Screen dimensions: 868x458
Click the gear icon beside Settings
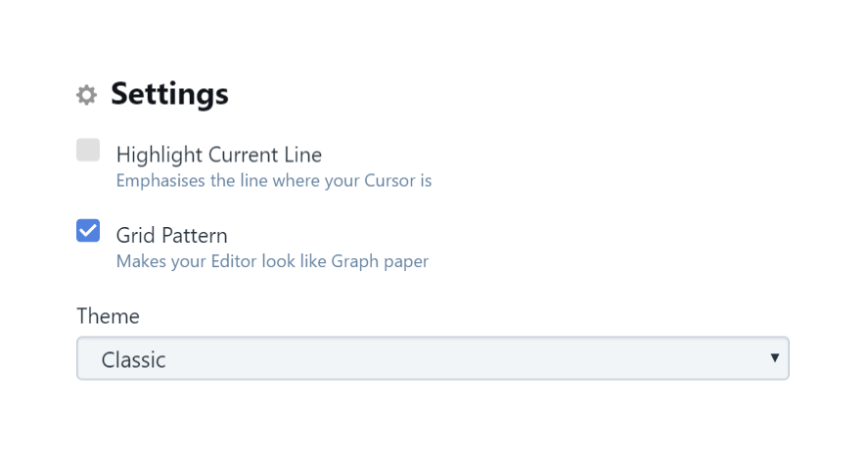86,95
